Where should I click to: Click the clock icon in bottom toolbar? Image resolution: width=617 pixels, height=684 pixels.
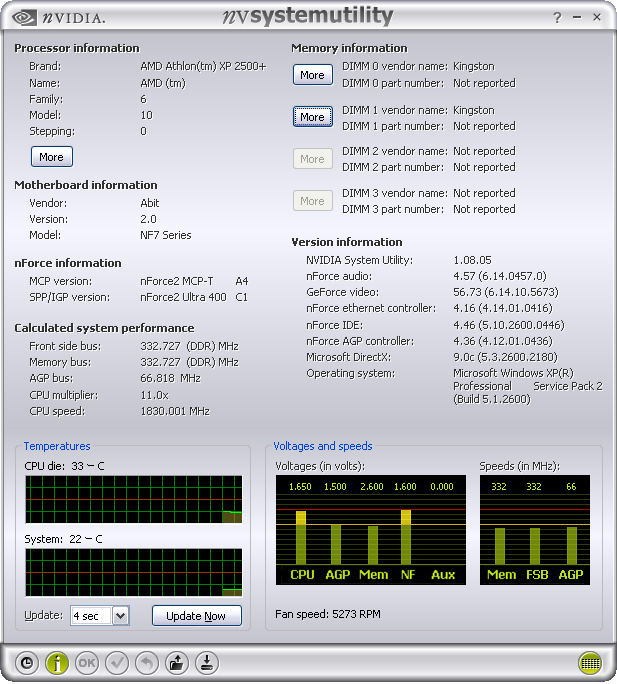tap(27, 662)
